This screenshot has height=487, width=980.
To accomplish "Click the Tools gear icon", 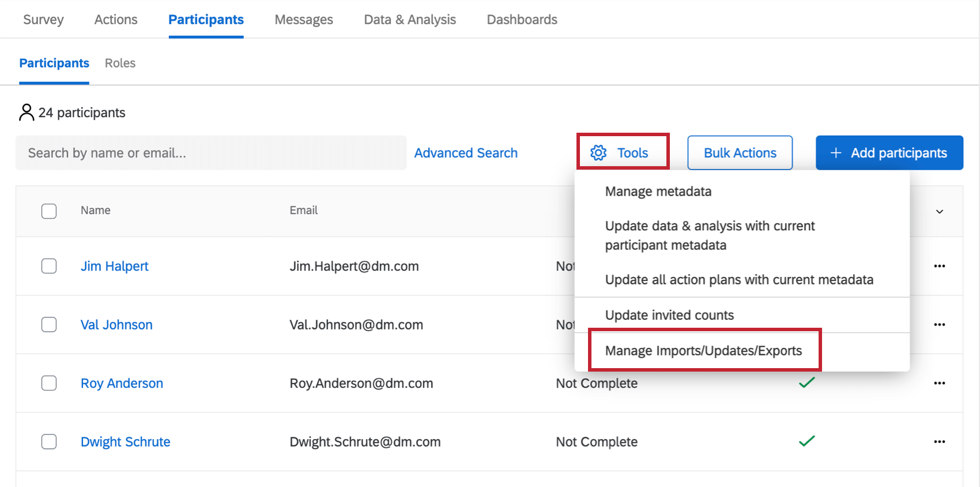I will click(598, 153).
